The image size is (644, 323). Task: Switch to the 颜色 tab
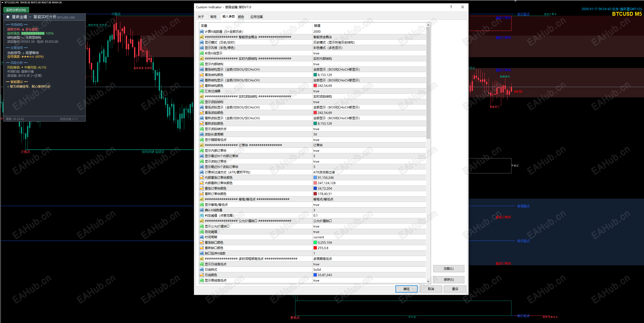[241, 17]
